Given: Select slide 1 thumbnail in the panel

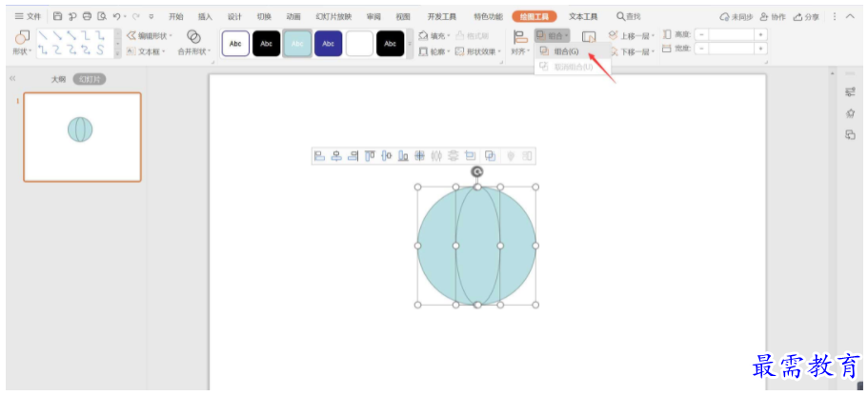Looking at the screenshot, I should 82,137.
